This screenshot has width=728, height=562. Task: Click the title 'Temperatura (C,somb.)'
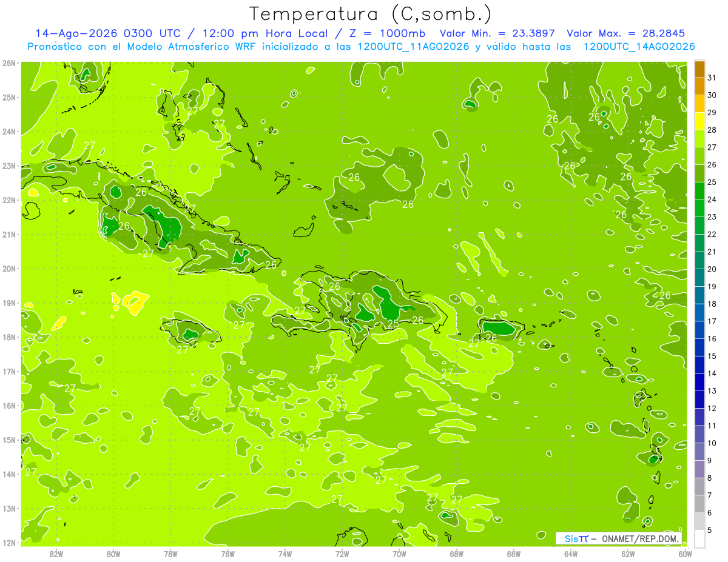370,14
